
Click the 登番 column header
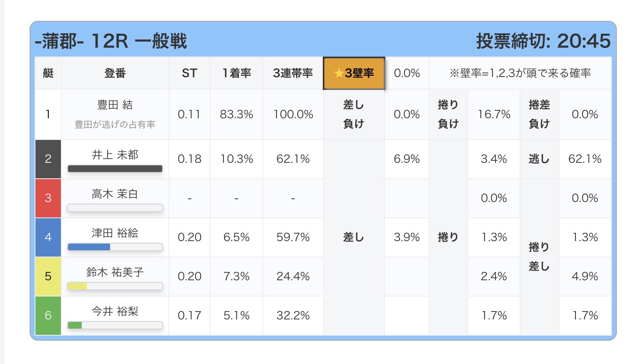tap(115, 73)
